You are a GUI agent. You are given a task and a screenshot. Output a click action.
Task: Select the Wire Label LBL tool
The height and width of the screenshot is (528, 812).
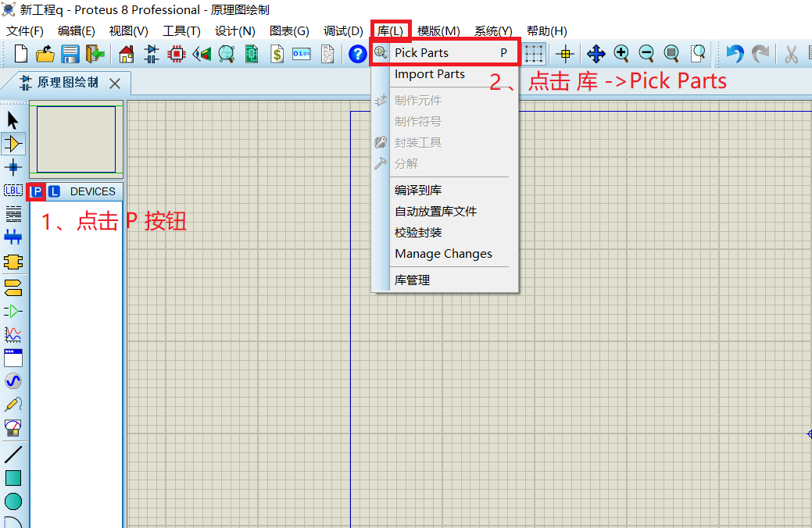tap(13, 191)
